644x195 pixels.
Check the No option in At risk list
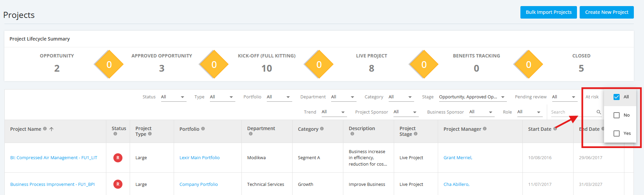[617, 115]
